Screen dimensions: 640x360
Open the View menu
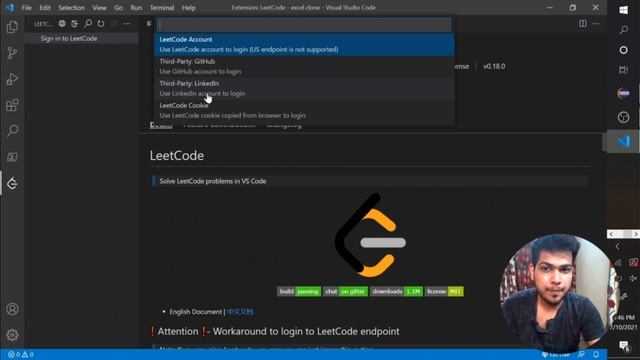click(x=99, y=8)
